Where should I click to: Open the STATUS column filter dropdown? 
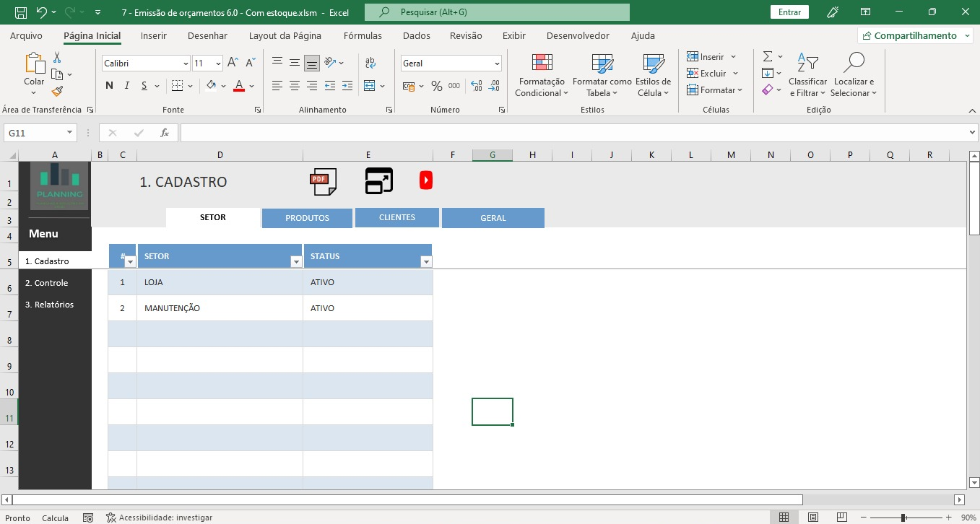[426, 262]
